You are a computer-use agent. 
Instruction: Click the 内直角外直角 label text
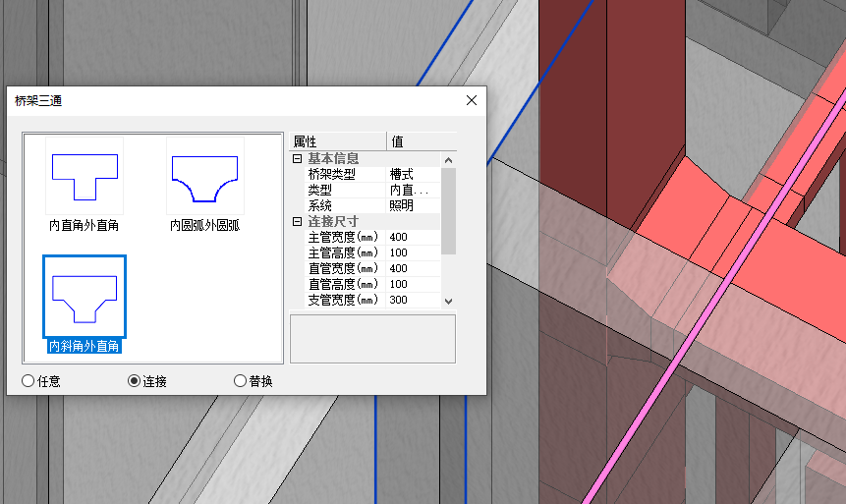click(85, 225)
